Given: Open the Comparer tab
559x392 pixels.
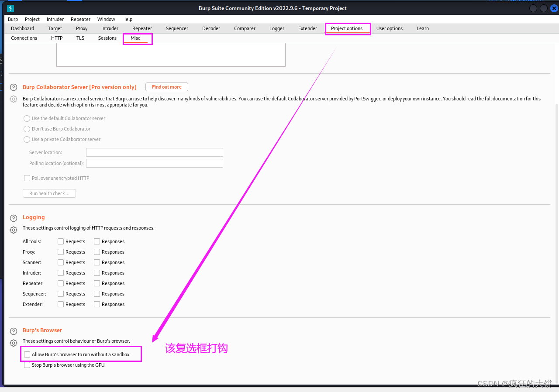Looking at the screenshot, I should tap(245, 28).
